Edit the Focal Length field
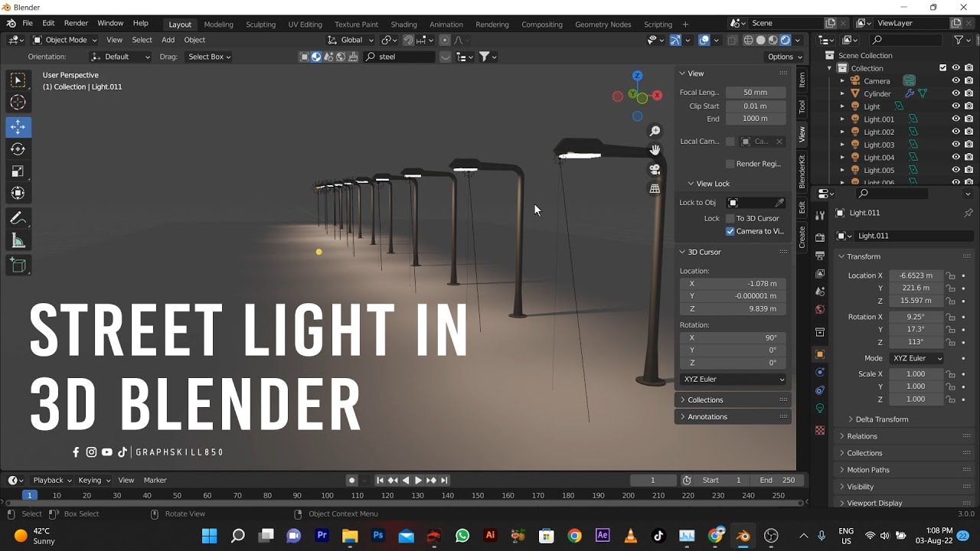 756,93
